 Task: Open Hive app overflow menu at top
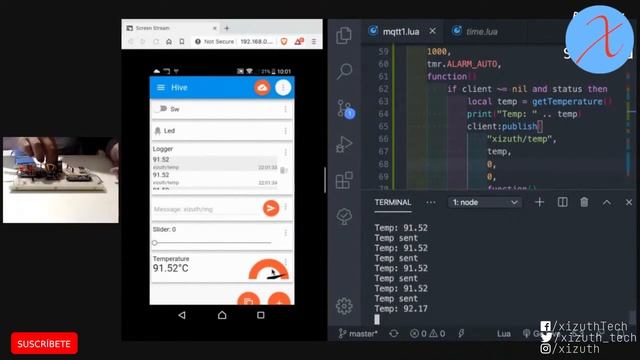point(283,87)
